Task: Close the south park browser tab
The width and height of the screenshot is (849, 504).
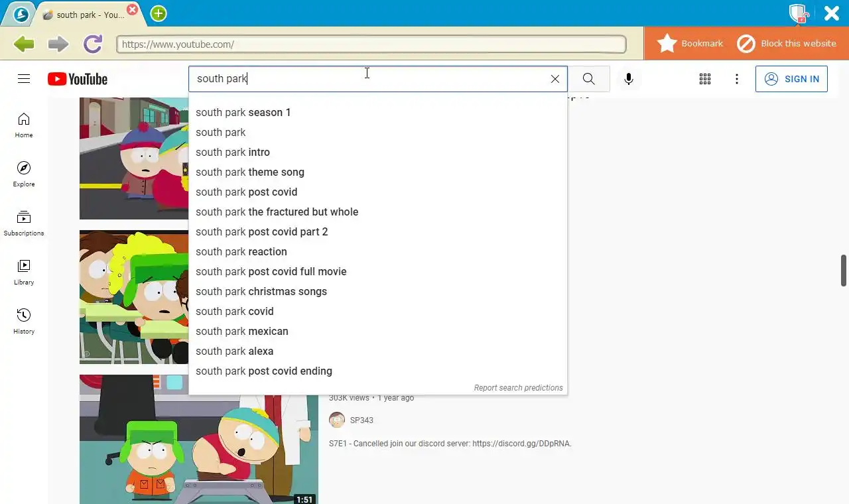Action: [133, 9]
